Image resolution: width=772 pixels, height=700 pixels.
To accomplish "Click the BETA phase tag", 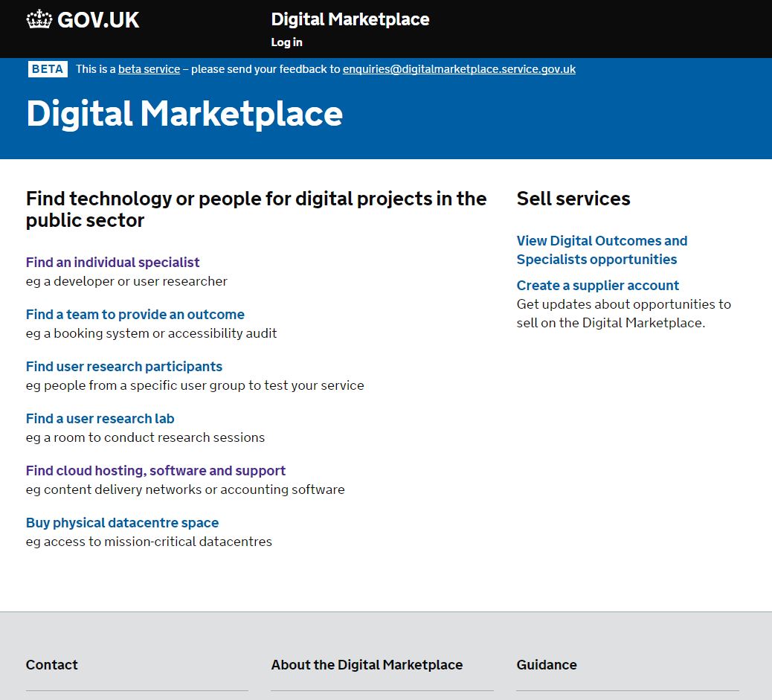I will click(x=48, y=69).
